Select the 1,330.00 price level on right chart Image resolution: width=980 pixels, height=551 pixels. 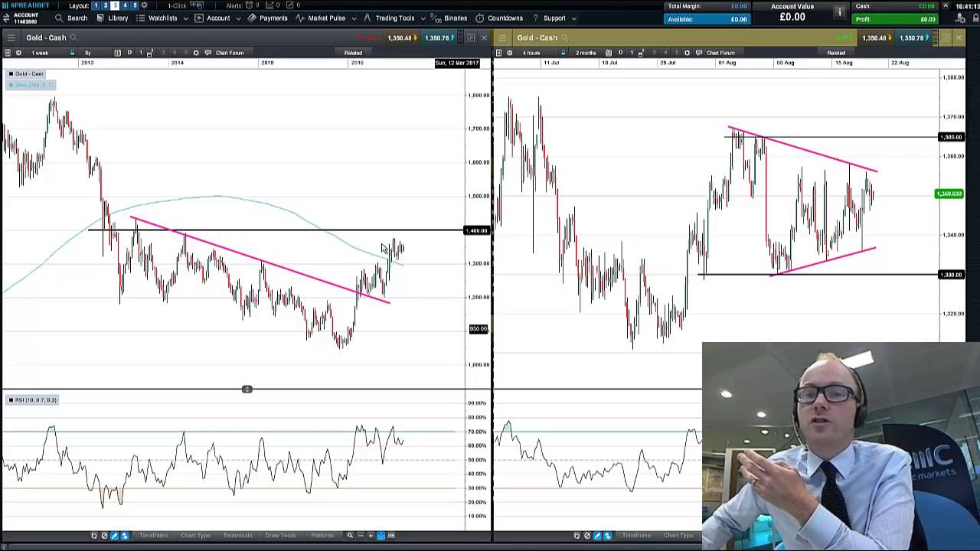tap(951, 275)
